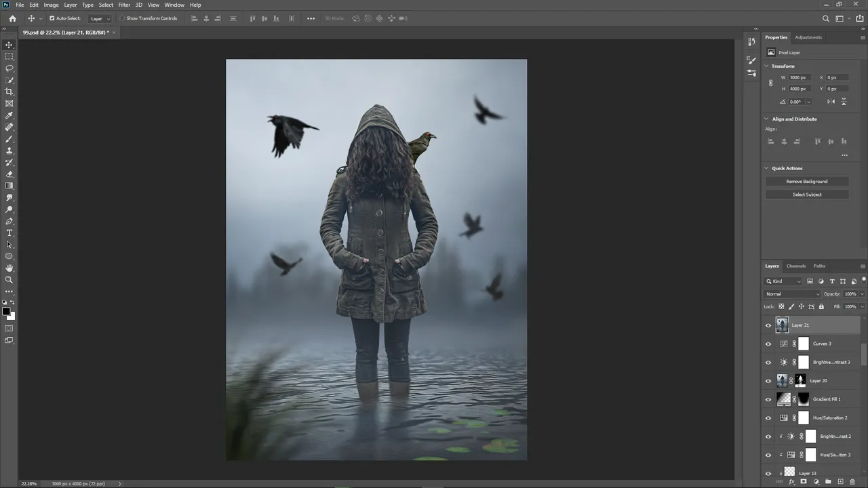Add a layer mask from Layers panel bottom
The width and height of the screenshot is (868, 488).
click(804, 482)
